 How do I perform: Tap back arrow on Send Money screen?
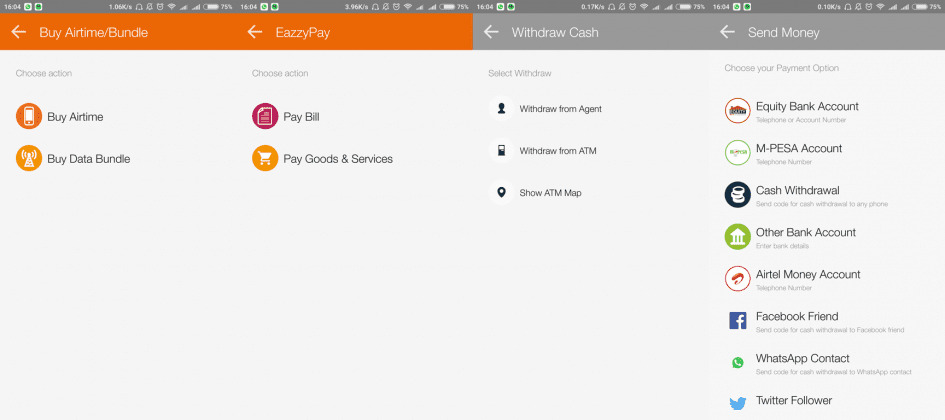pos(727,32)
